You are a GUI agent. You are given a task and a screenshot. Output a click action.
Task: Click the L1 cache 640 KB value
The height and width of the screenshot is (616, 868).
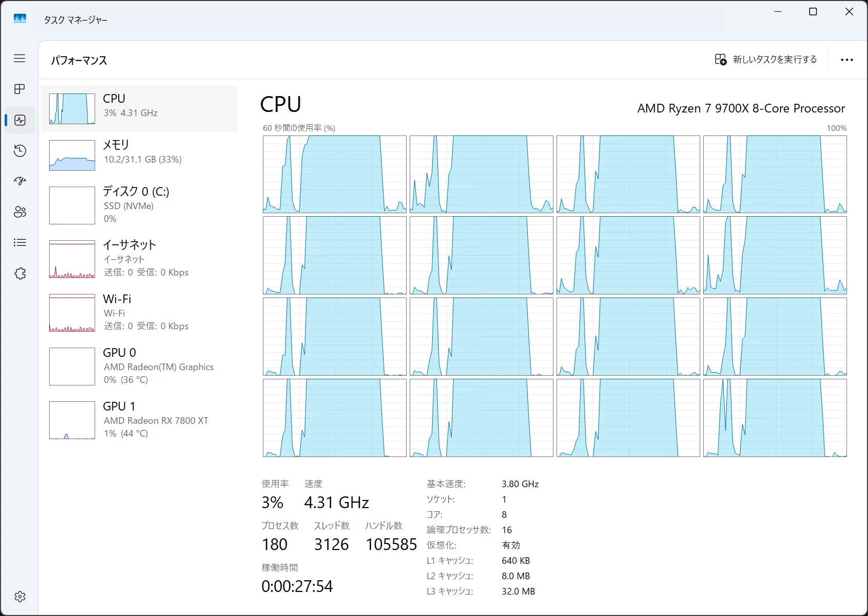point(516,561)
